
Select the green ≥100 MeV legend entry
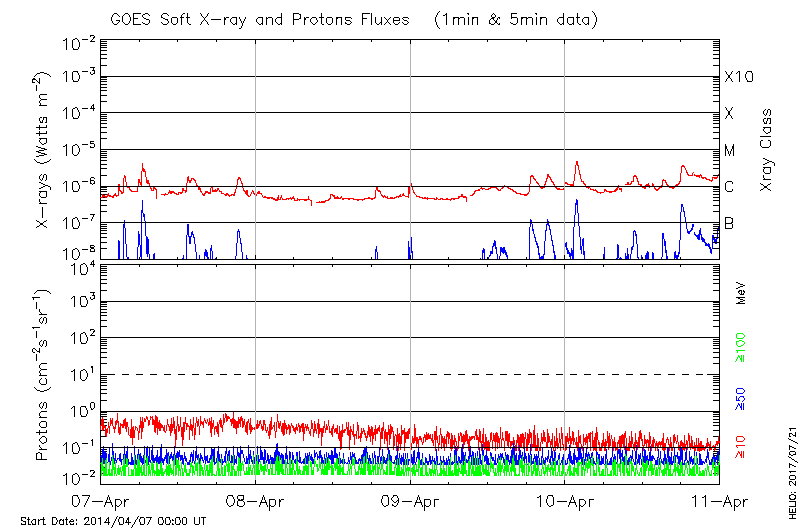click(742, 349)
